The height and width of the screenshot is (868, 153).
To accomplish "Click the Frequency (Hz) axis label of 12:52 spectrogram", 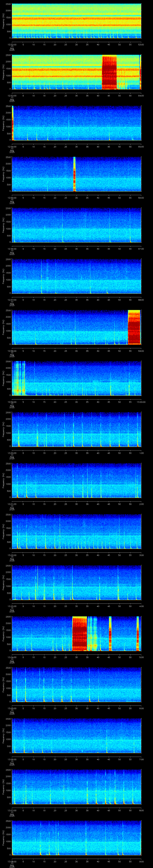I will click(3, 21).
